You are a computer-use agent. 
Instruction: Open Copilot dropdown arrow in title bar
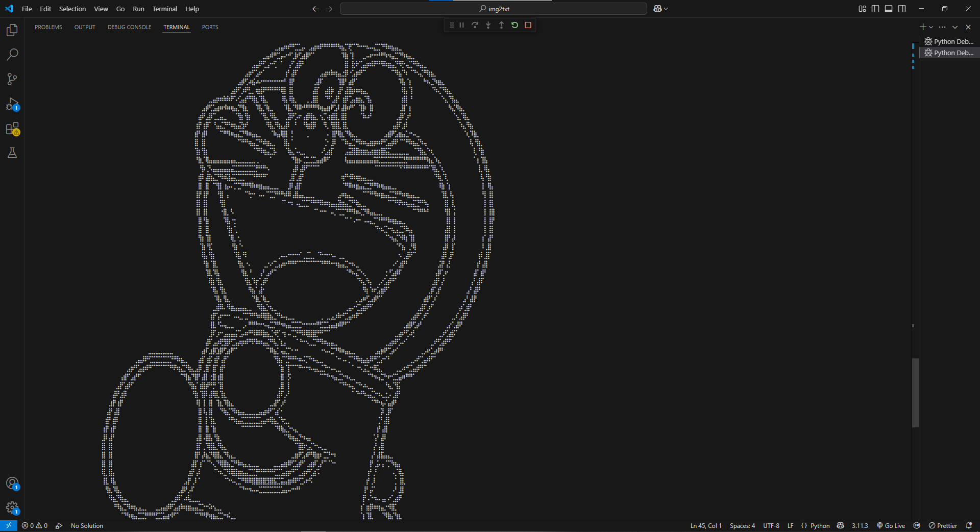point(666,9)
